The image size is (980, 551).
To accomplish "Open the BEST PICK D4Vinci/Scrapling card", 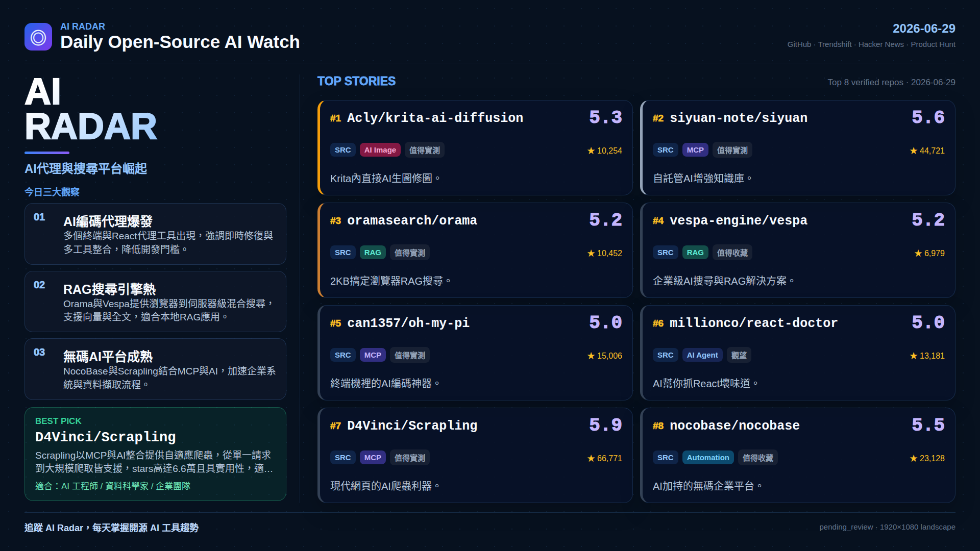I will pos(155,454).
